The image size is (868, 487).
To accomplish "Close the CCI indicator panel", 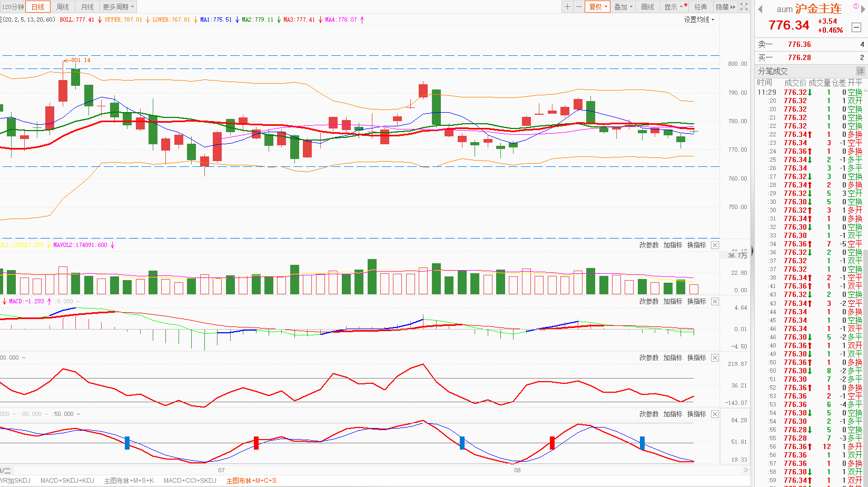I will 715,357.
